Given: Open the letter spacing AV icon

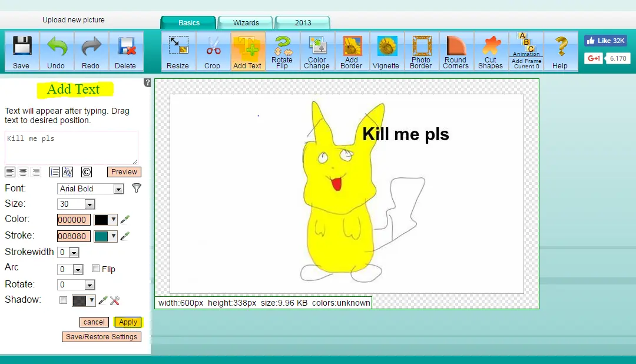Looking at the screenshot, I should point(68,172).
